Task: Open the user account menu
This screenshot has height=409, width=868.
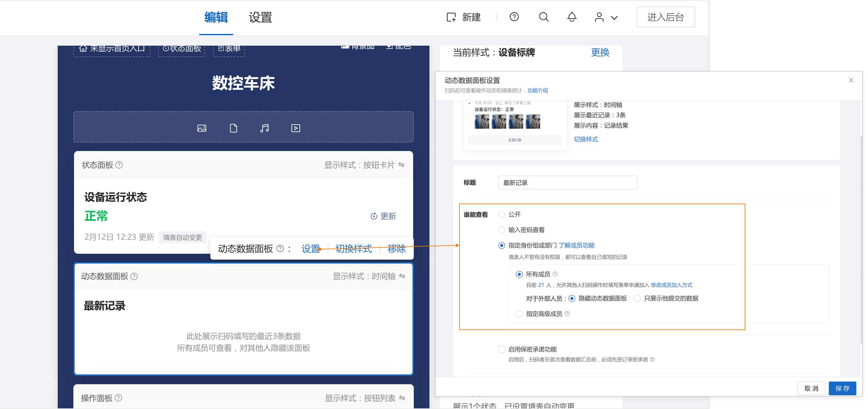Action: click(606, 17)
